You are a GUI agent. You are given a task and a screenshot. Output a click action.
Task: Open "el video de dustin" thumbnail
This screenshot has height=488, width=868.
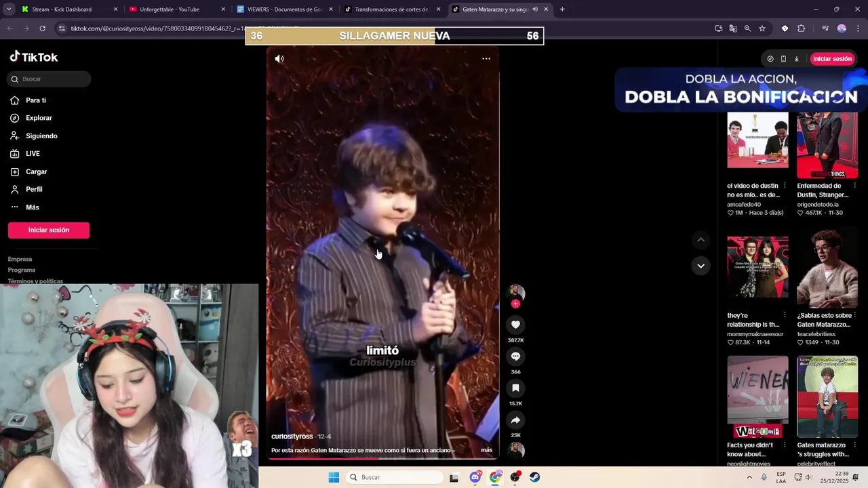[x=757, y=140]
